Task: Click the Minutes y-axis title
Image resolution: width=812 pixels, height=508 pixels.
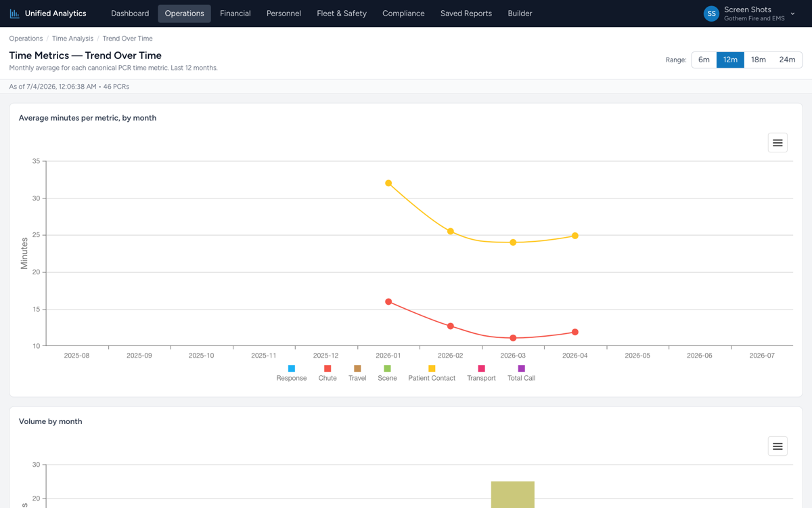Action: (x=24, y=253)
